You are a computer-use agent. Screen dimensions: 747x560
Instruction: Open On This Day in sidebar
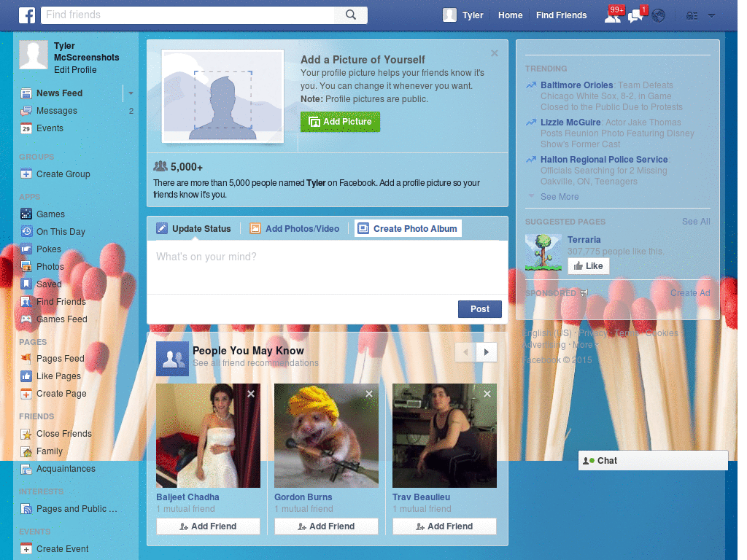[61, 231]
